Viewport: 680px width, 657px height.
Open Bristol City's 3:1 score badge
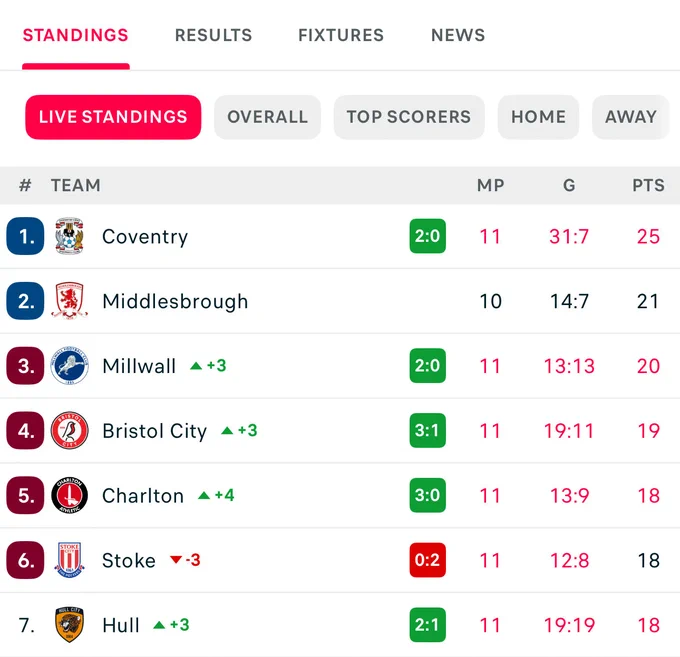pyautogui.click(x=428, y=430)
